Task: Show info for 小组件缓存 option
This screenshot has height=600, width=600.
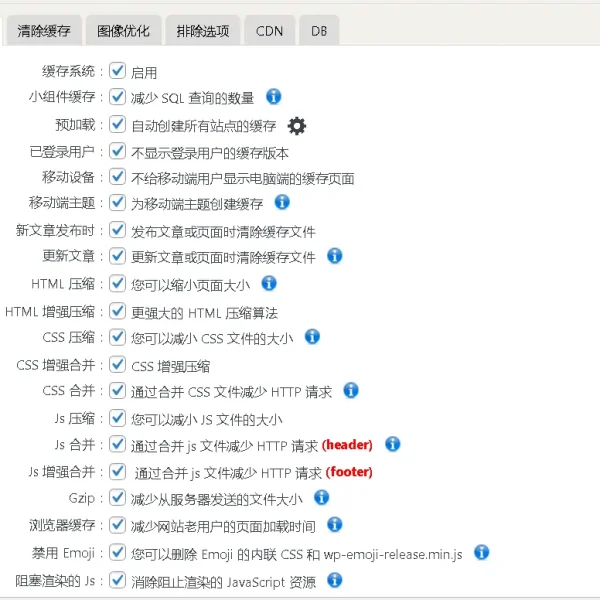Action: [274, 96]
